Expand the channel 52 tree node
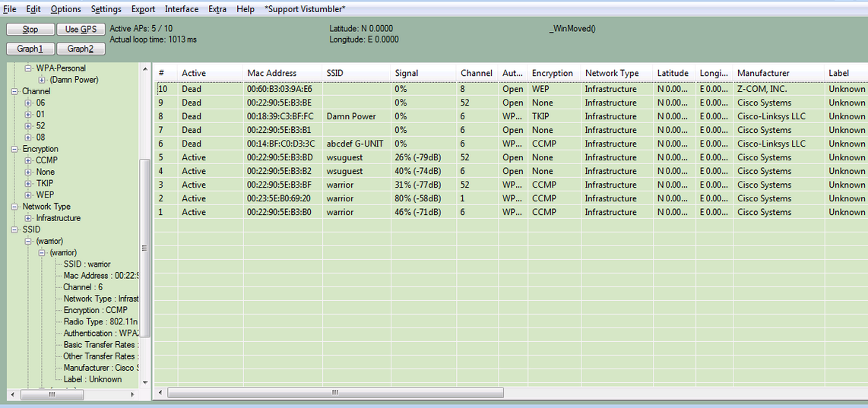868x408 pixels. coord(28,126)
